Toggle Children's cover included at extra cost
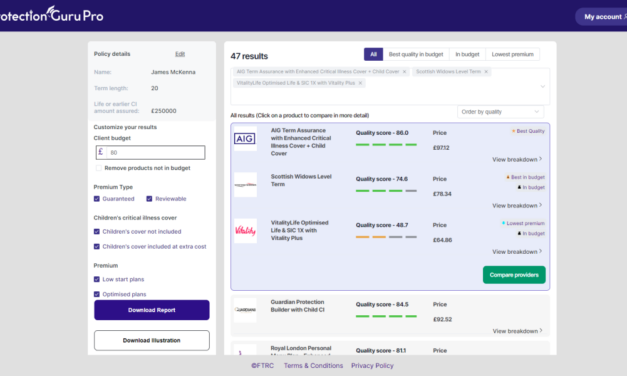Image resolution: width=627 pixels, height=376 pixels. (97, 246)
